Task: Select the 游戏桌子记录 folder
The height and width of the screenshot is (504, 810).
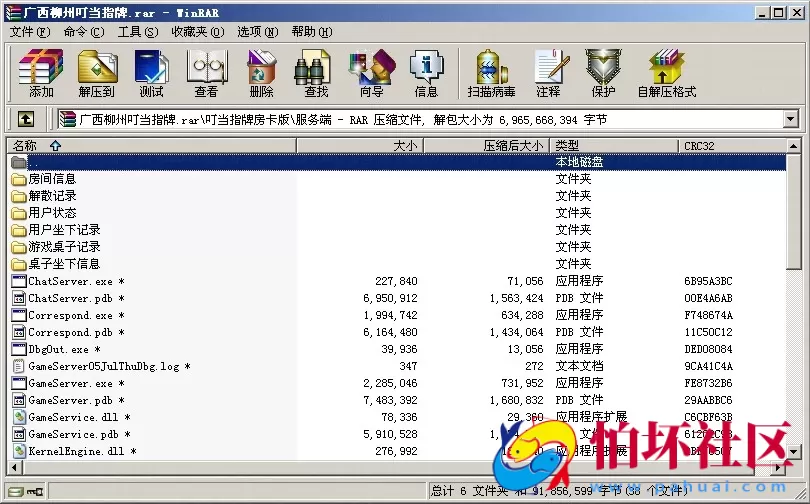Action: pos(64,247)
